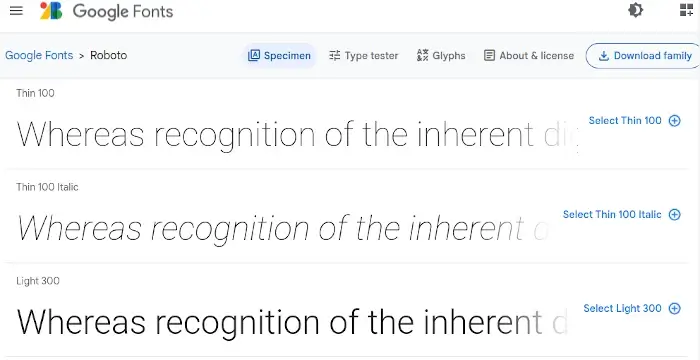Toggle the dark theme brightness icon
Screen dimensions: 700x360
(x=635, y=10)
